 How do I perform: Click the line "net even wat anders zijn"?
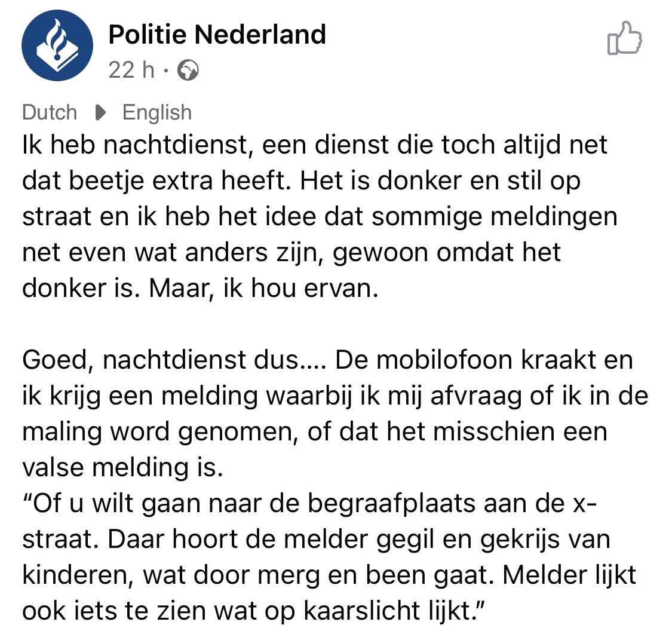coord(291,252)
